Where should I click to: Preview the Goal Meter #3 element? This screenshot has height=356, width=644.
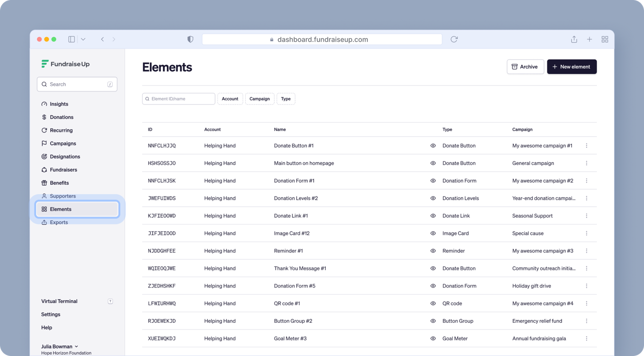point(433,338)
